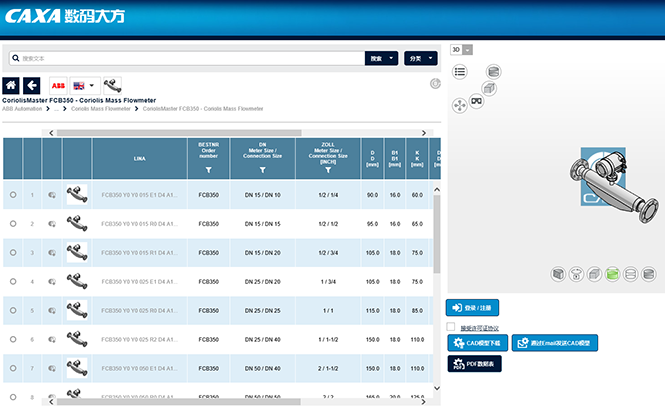The height and width of the screenshot is (412, 665).
Task: Click the 3D flowmeter model preview
Action: pos(614,185)
